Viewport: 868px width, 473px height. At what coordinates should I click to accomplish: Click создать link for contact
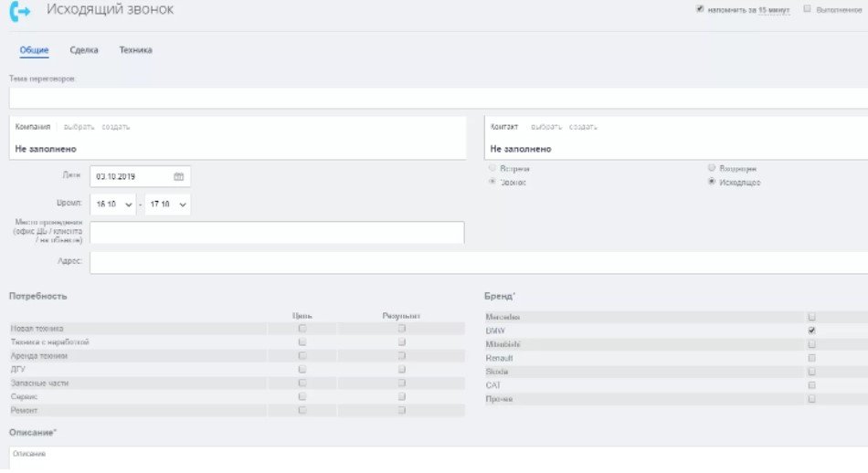(582, 127)
